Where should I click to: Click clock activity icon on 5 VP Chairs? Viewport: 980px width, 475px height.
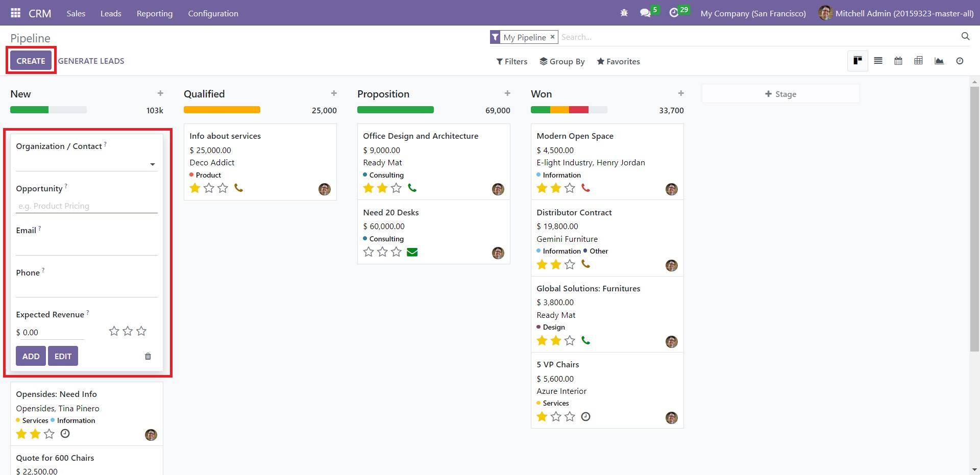pos(585,417)
